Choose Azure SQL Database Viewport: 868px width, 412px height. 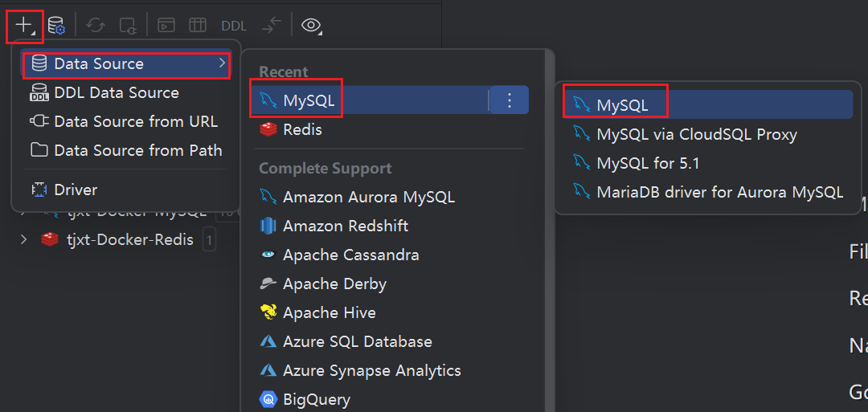(391, 342)
